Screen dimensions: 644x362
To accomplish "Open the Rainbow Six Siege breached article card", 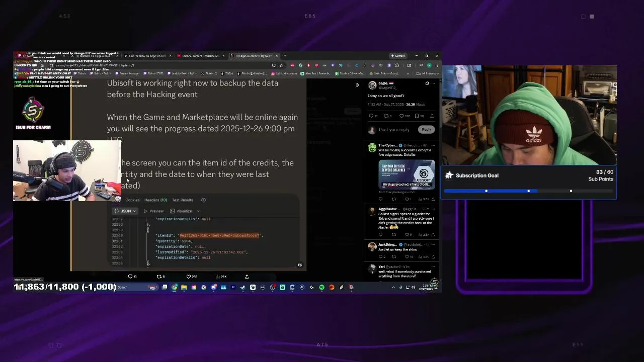I will (x=407, y=174).
